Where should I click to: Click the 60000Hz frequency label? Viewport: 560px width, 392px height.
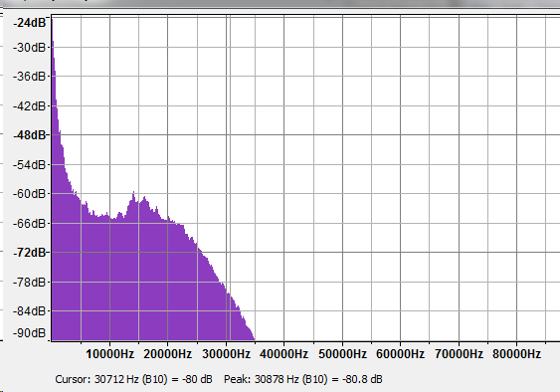(401, 354)
